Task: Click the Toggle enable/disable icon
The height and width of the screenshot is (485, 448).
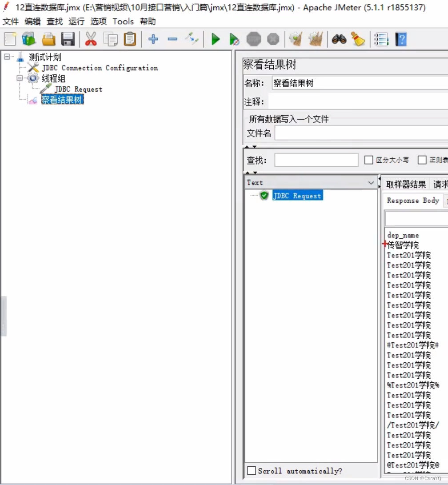Action: (192, 39)
